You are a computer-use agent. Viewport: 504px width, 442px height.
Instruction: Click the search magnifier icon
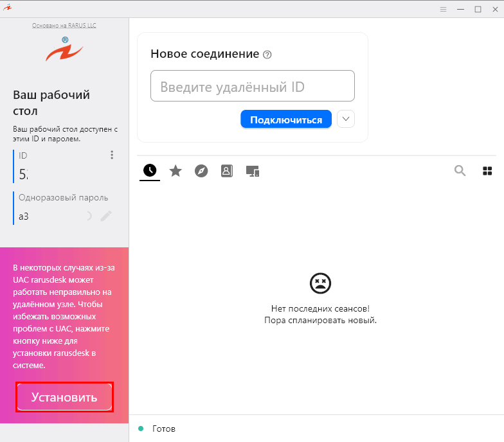(460, 170)
